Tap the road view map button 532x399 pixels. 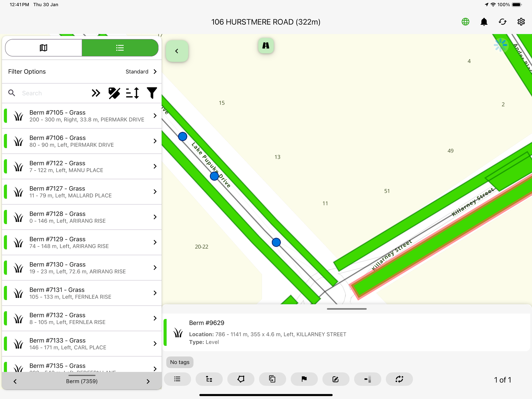click(266, 45)
